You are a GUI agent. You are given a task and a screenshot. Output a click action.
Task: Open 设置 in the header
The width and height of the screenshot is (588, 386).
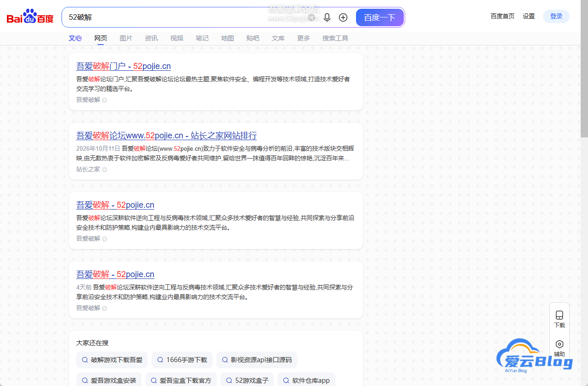529,16
